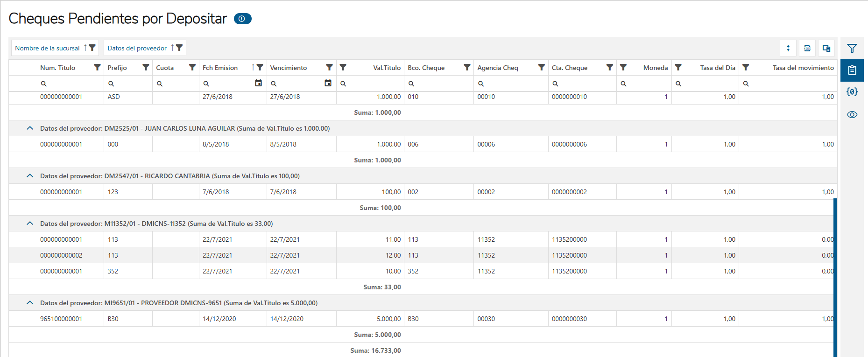Open the Bco. Cheque column filter
Viewport: 868px width, 357px height.
point(467,67)
